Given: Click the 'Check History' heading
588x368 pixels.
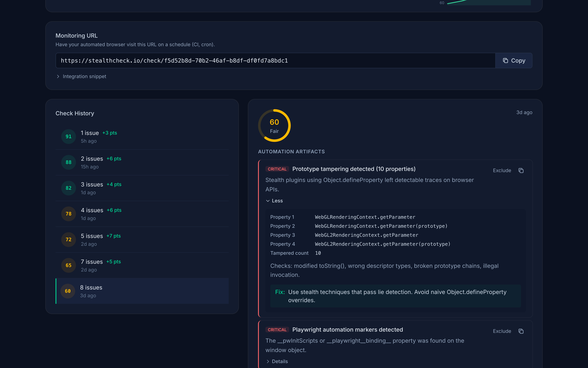Looking at the screenshot, I should pyautogui.click(x=75, y=113).
